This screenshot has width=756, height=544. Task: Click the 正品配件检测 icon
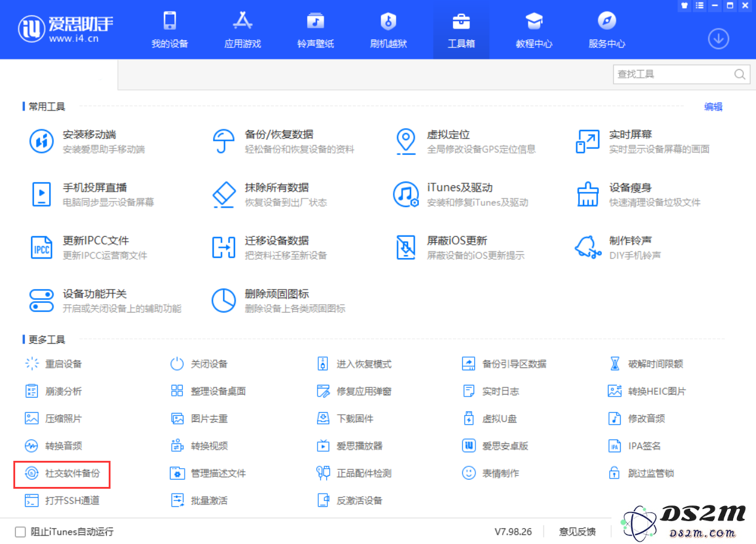point(323,473)
